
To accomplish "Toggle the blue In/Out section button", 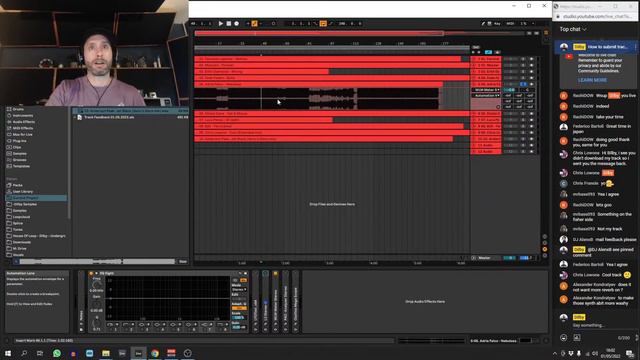I will [488, 52].
